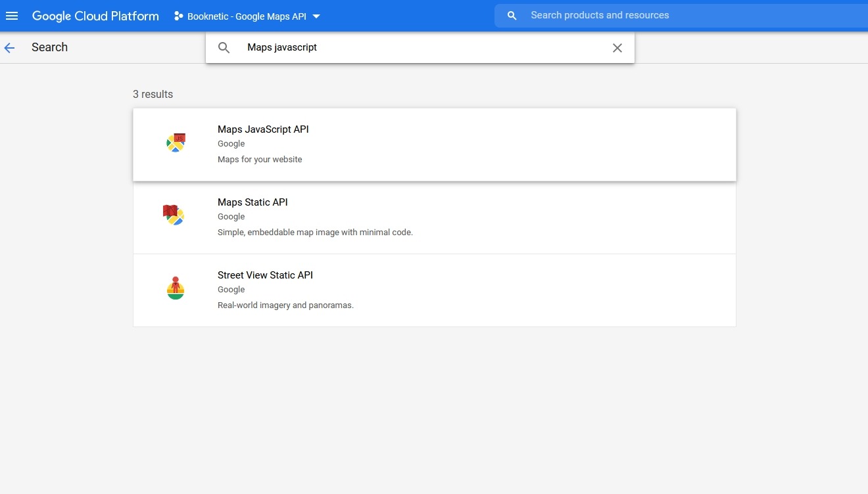Click Maps for your website description
This screenshot has height=494, width=868.
coord(260,159)
